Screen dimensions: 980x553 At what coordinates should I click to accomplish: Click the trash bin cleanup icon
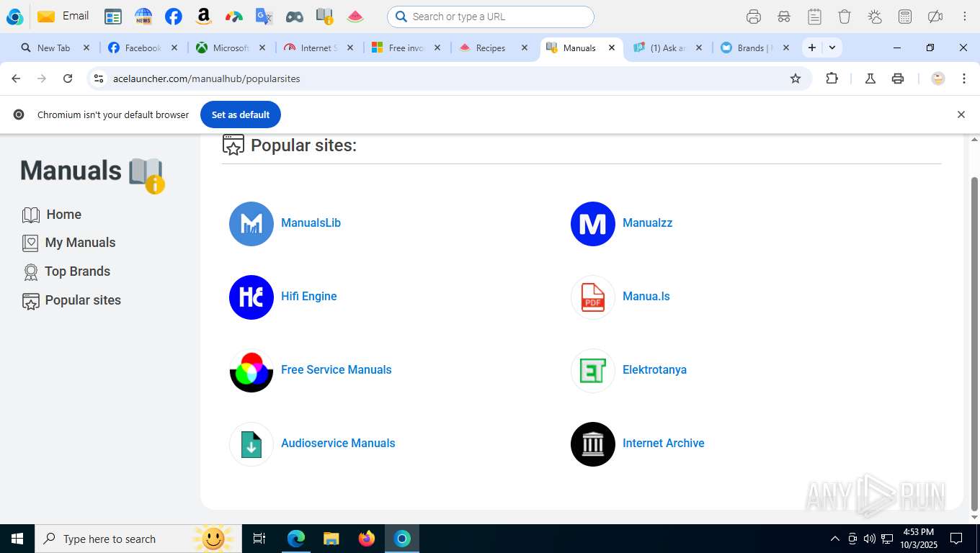click(845, 17)
